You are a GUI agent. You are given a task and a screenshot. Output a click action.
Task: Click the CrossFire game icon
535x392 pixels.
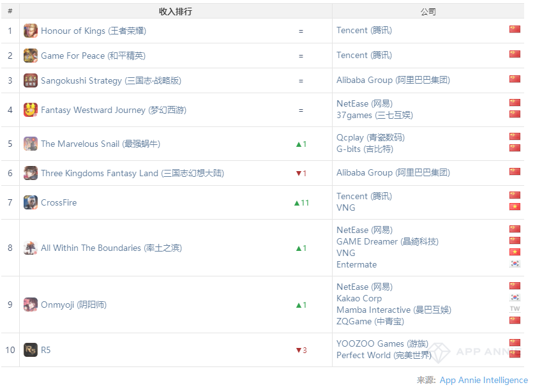[31, 202]
